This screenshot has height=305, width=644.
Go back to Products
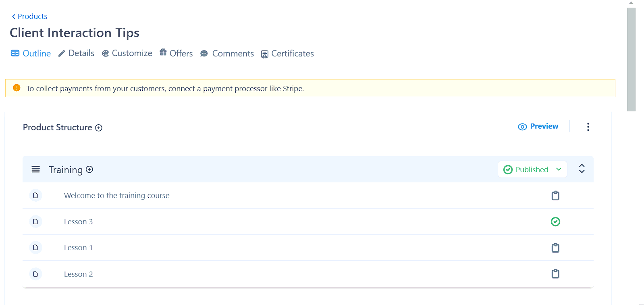[29, 17]
